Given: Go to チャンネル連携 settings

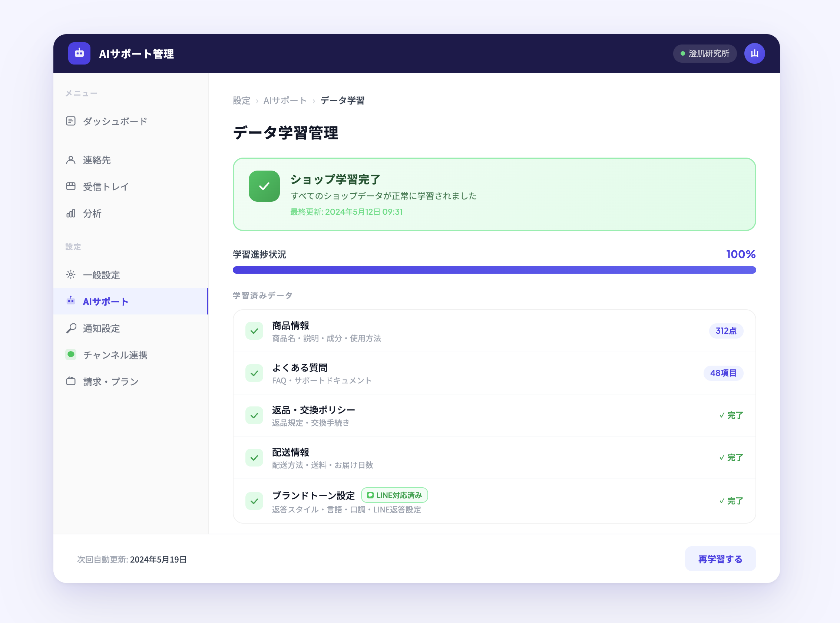Looking at the screenshot, I should point(131,355).
